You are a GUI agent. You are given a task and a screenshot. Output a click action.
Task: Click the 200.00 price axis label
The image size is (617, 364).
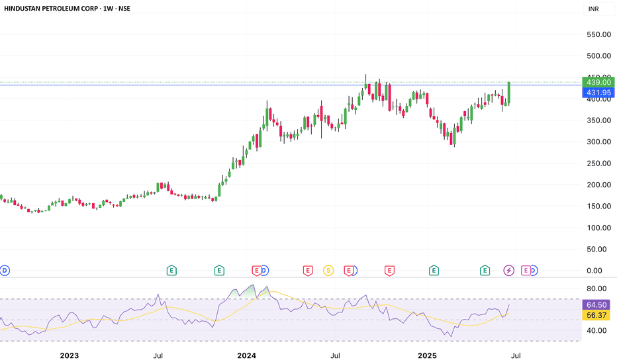(x=599, y=185)
